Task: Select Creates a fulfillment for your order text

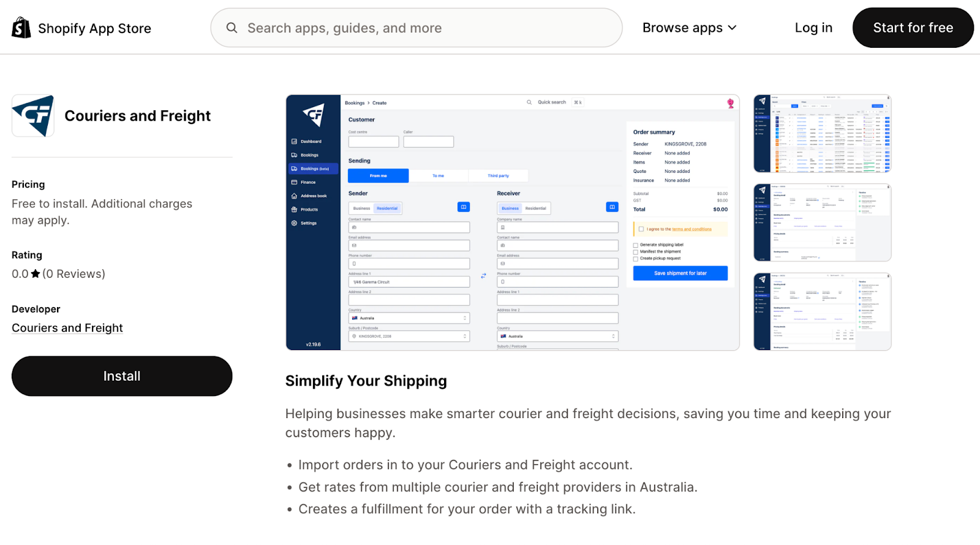Action: (x=467, y=509)
